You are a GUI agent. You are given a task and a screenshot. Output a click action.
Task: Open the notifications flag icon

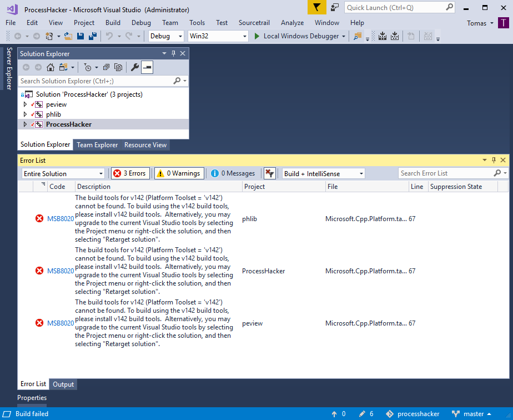[316, 8]
